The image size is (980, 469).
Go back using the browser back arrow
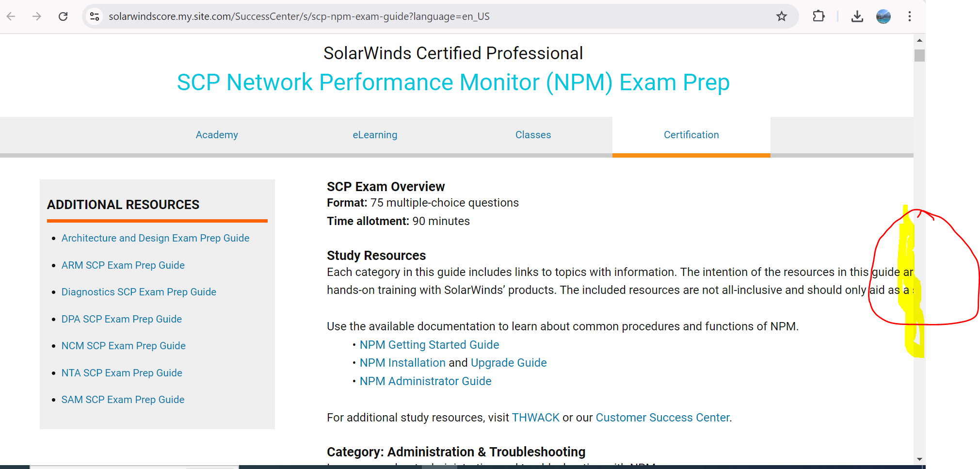[x=11, y=16]
